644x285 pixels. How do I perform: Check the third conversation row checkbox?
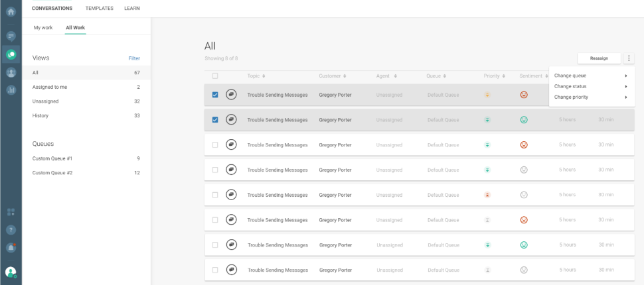[215, 144]
